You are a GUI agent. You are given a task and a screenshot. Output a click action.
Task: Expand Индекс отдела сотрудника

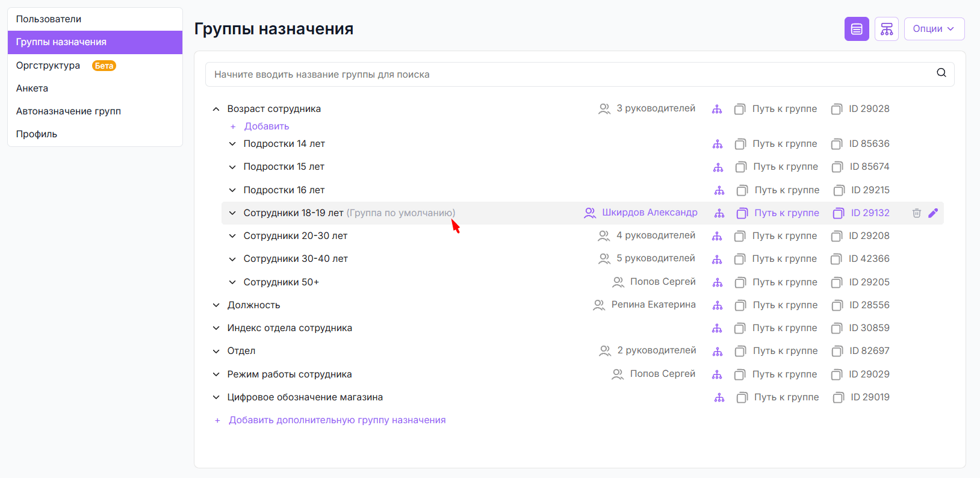pos(216,328)
